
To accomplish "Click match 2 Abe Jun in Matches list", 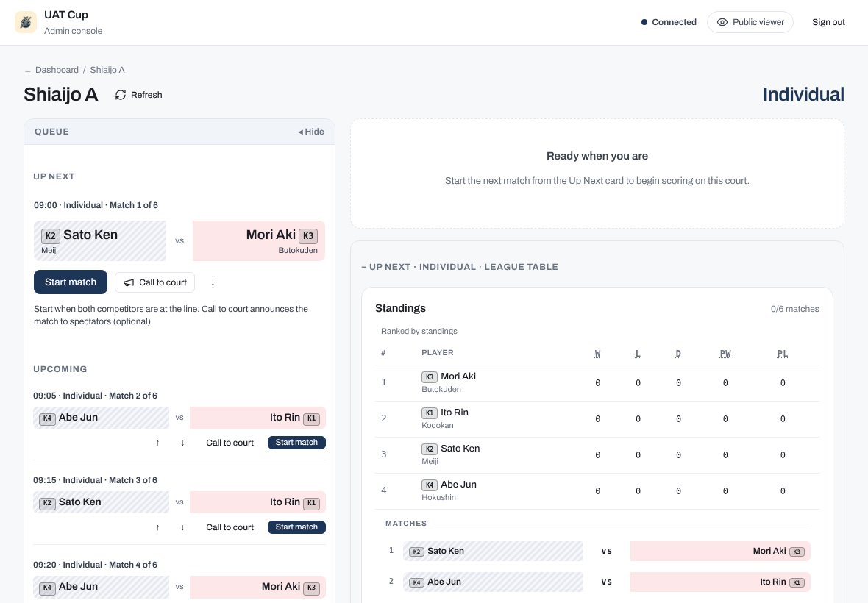I will (494, 582).
